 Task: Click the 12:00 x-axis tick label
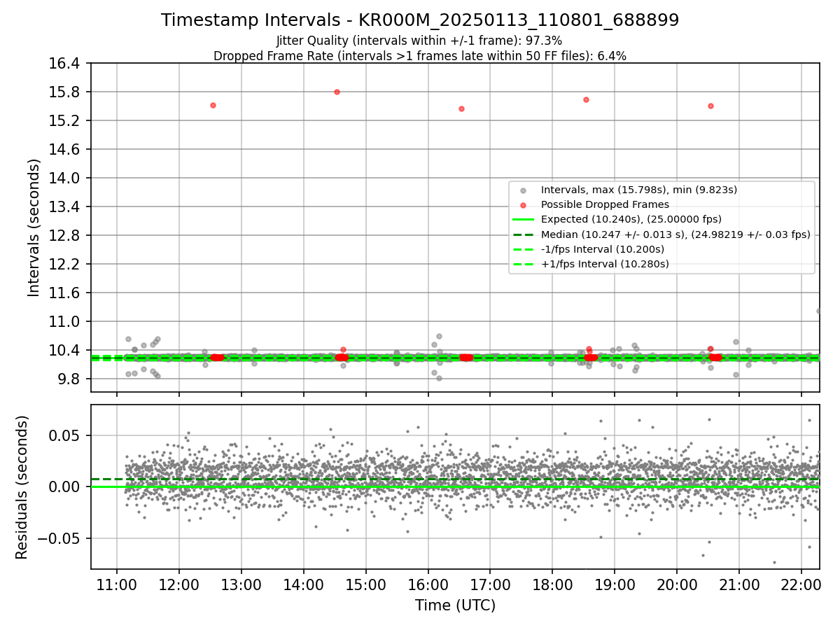[x=178, y=584]
